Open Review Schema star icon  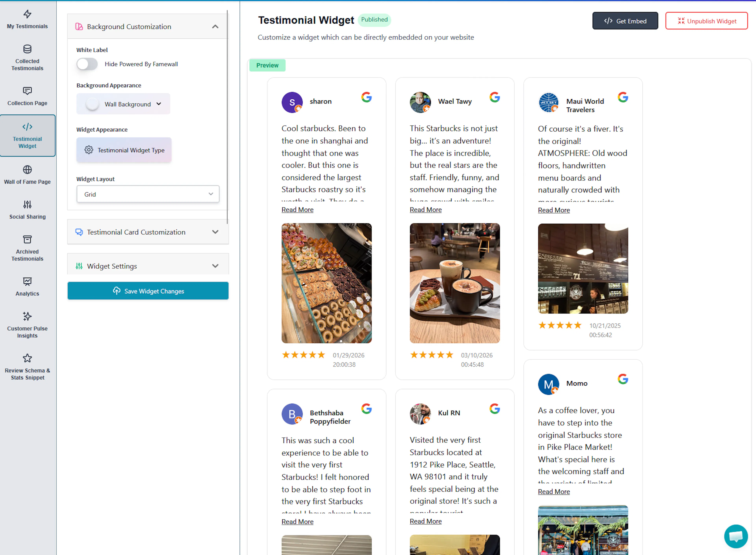tap(27, 358)
